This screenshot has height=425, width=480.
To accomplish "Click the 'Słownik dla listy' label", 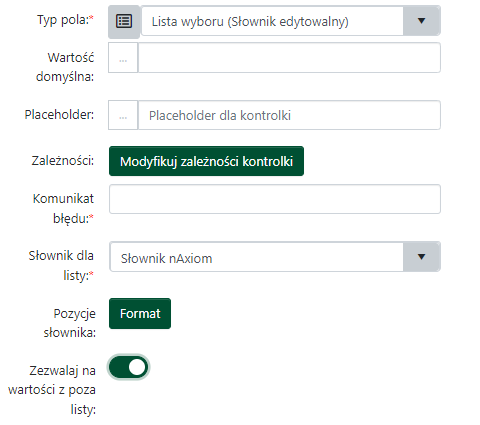I will coord(61,265).
